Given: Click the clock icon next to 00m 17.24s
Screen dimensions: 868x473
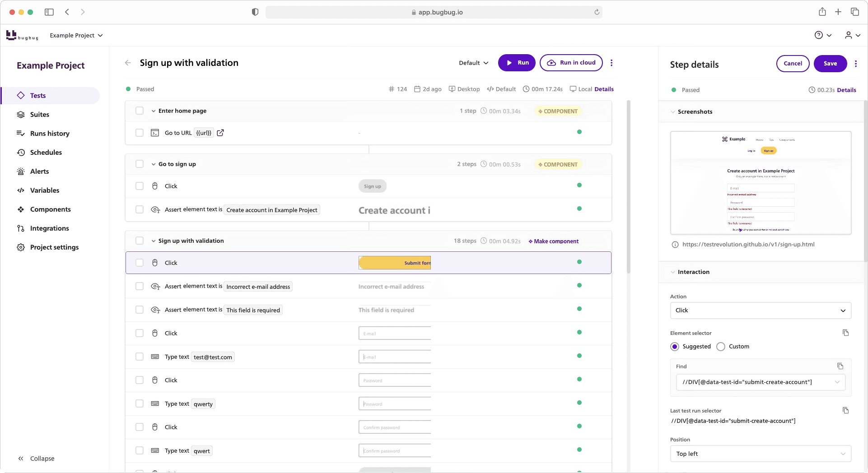Looking at the screenshot, I should tap(526, 89).
